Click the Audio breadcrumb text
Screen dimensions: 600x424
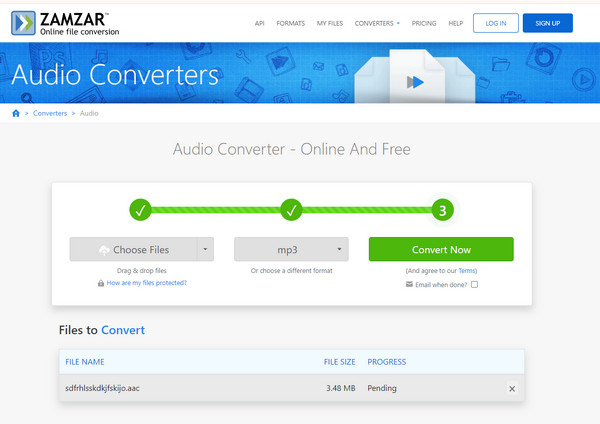[89, 113]
